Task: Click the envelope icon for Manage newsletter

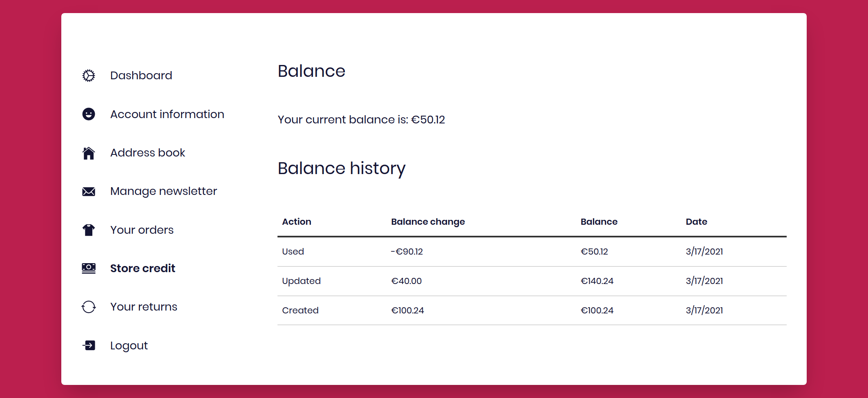Action: (x=89, y=191)
